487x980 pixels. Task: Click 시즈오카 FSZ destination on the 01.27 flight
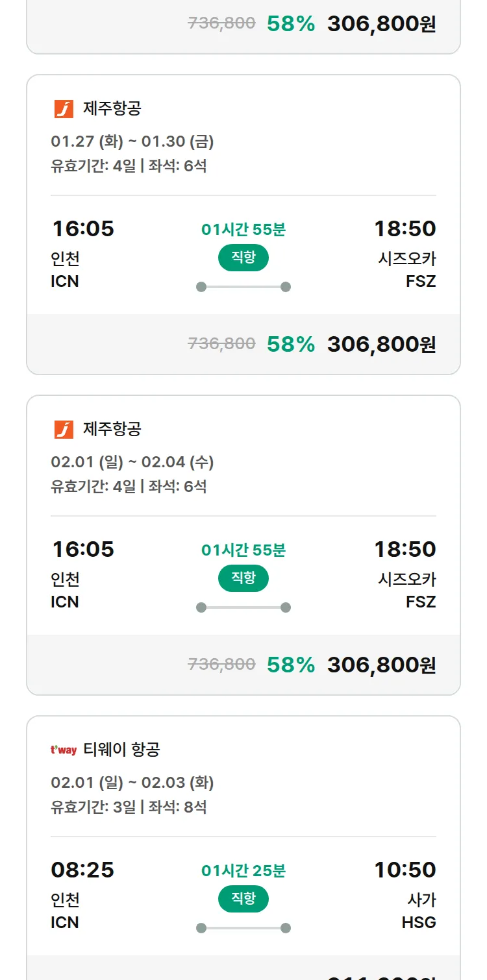pos(407,269)
